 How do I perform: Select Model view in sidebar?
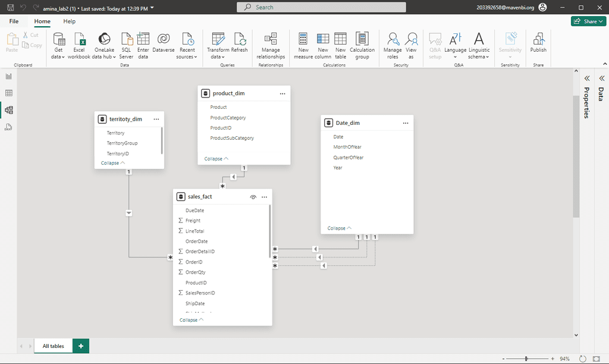tap(8, 110)
